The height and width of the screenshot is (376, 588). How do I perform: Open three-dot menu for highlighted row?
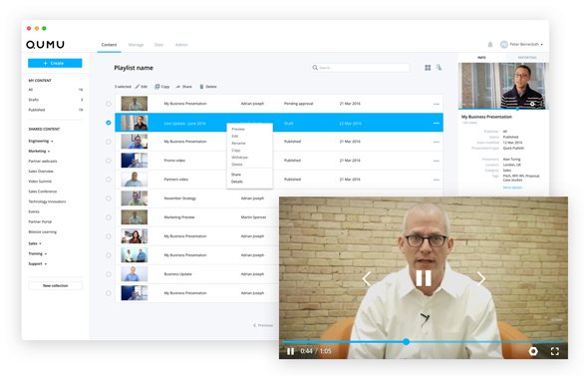437,123
